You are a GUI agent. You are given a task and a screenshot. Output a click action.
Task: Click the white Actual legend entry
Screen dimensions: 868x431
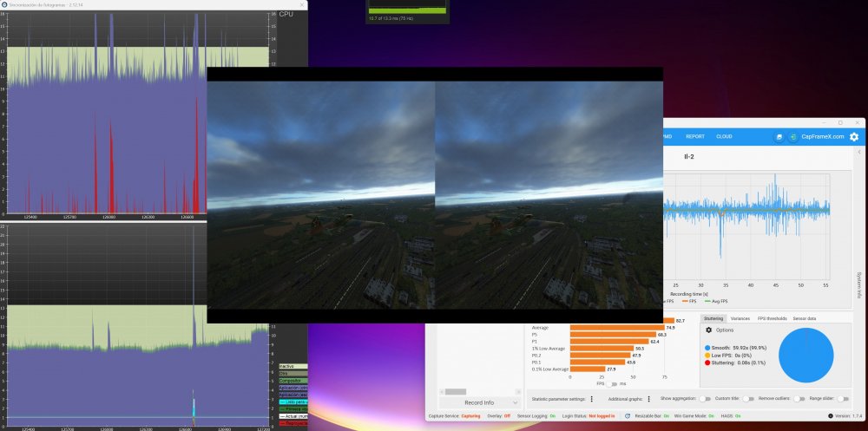coord(293,416)
